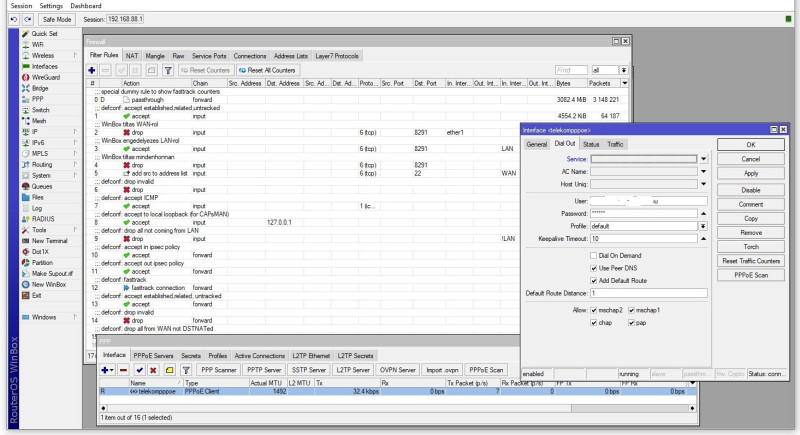This screenshot has width=800, height=435.
Task: Click Reset Traffic Counters button
Action: [751, 261]
